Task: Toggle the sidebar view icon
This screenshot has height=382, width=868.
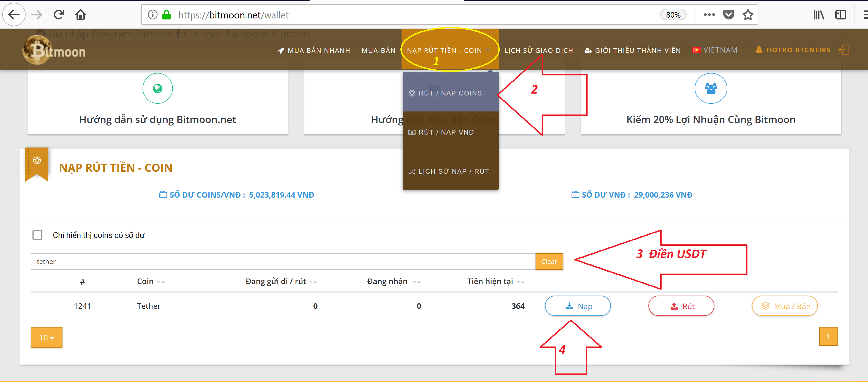Action: click(840, 15)
